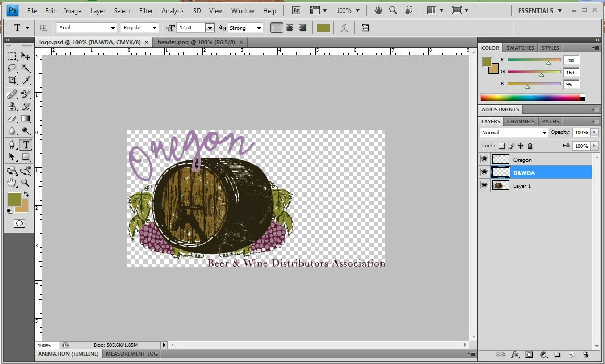This screenshot has height=364, width=605.
Task: Reset default foreground and background colors
Action: [x=9, y=211]
